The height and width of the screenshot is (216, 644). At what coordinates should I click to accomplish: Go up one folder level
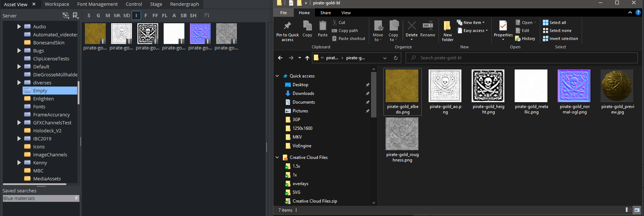click(307, 58)
